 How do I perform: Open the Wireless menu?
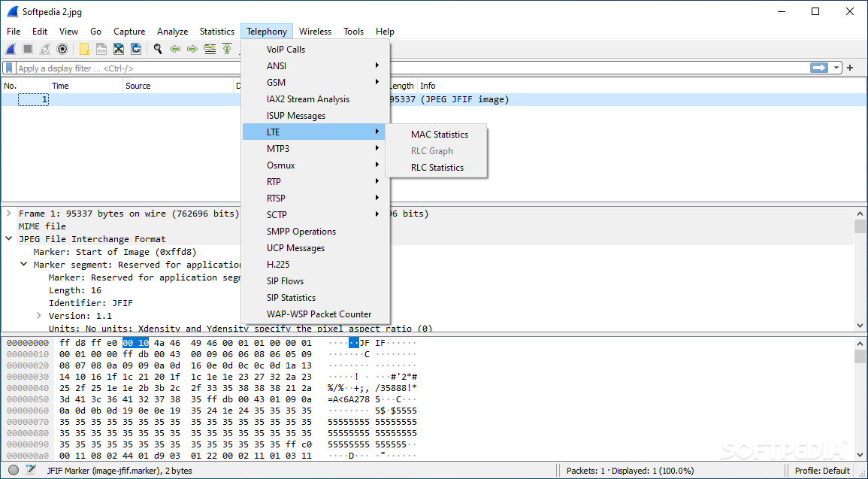click(315, 32)
